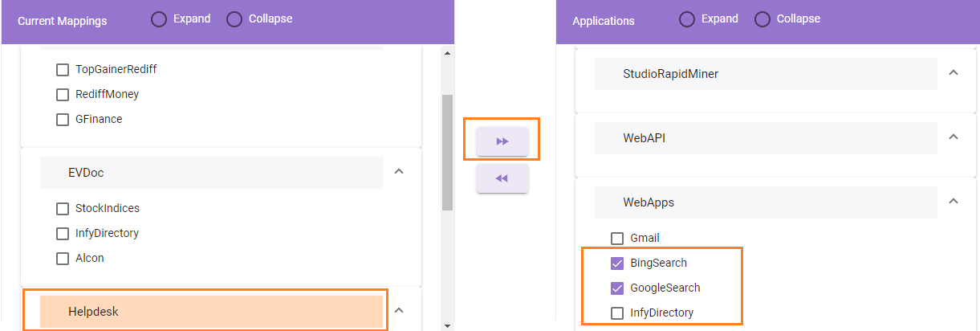Screen dimensions: 980x331
Task: Click the move-right double arrow button
Action: coord(502,141)
